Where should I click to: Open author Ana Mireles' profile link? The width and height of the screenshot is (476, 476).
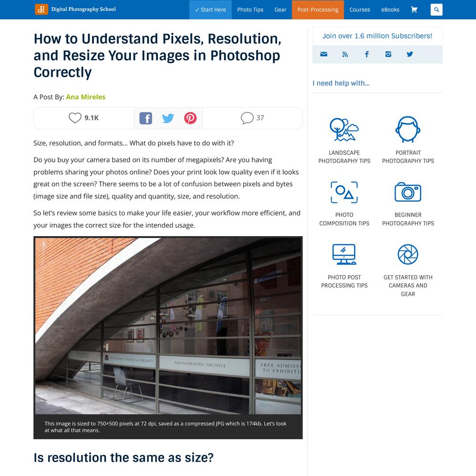[x=86, y=97]
